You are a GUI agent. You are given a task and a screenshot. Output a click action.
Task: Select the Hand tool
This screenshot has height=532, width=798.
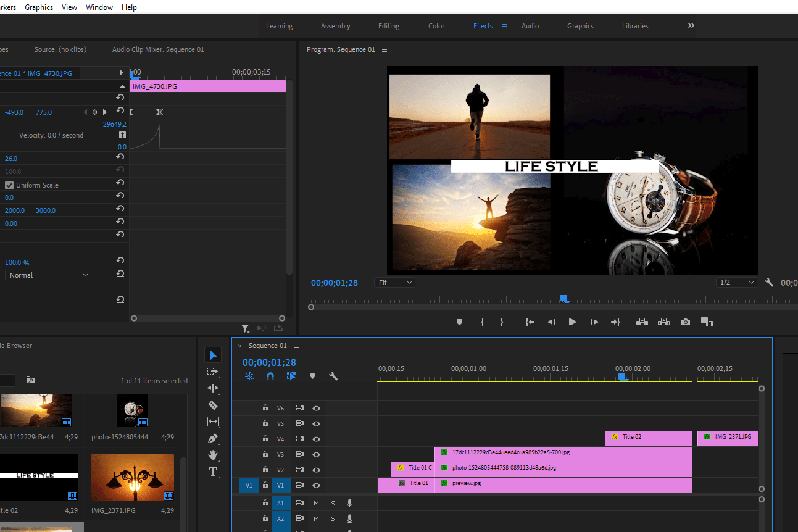pyautogui.click(x=213, y=455)
